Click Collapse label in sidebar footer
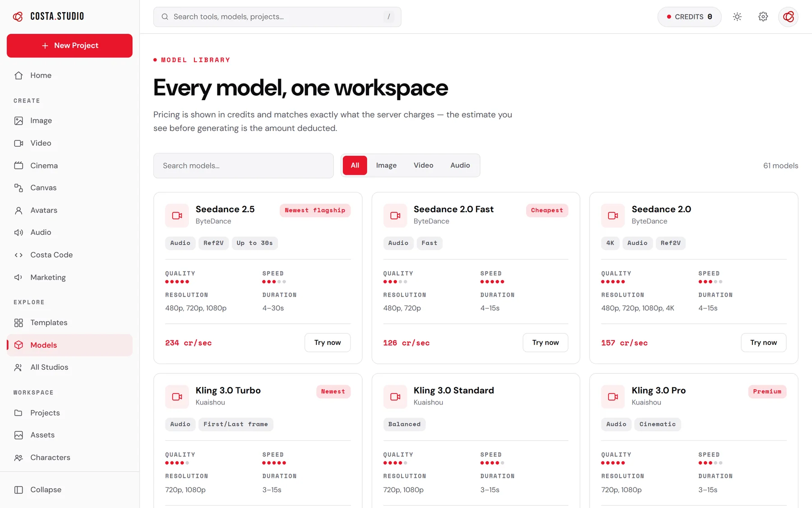Viewport: 812px width, 508px height. [46, 490]
